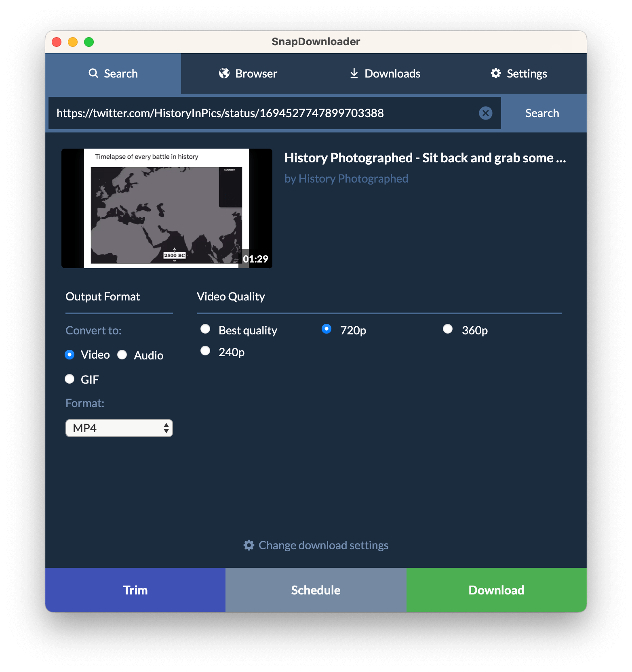Image resolution: width=632 pixels, height=672 pixels.
Task: Click the download arrow icon for Downloads
Action: [354, 73]
